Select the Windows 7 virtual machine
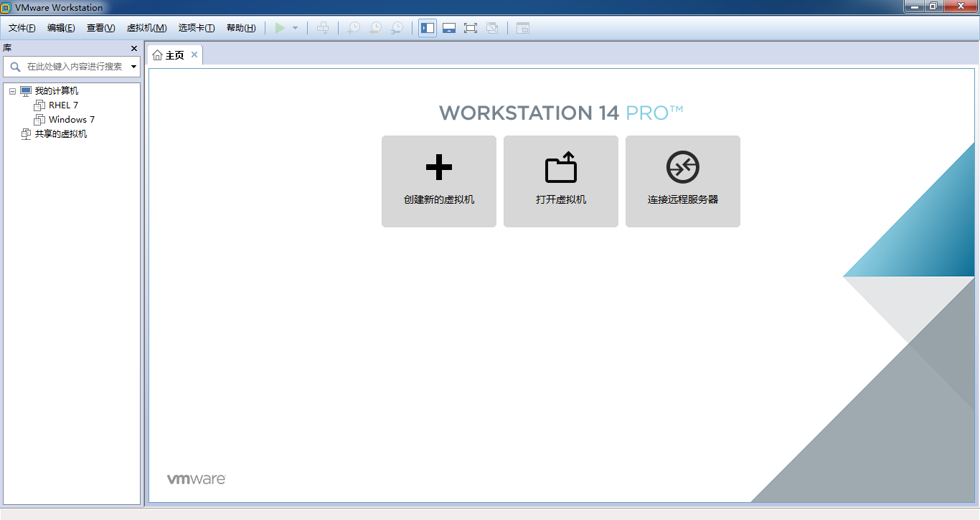Viewport: 980px width, 520px height. (72, 120)
